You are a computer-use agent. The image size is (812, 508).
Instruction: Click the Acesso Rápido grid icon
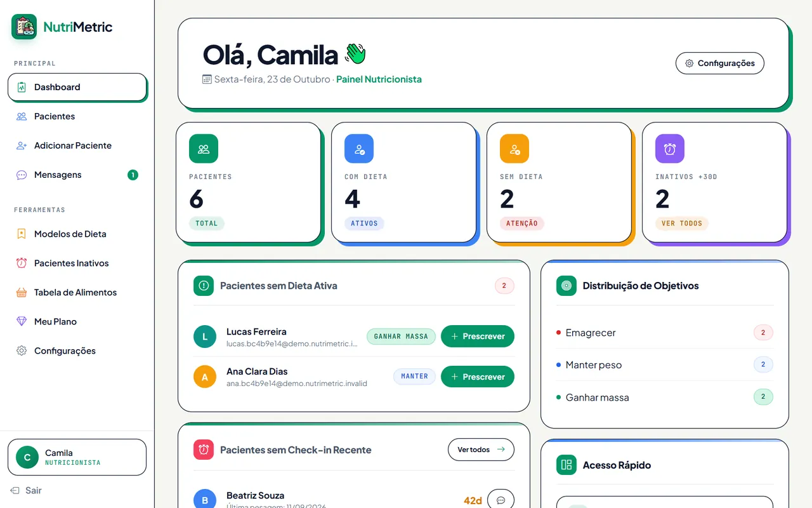[566, 465]
